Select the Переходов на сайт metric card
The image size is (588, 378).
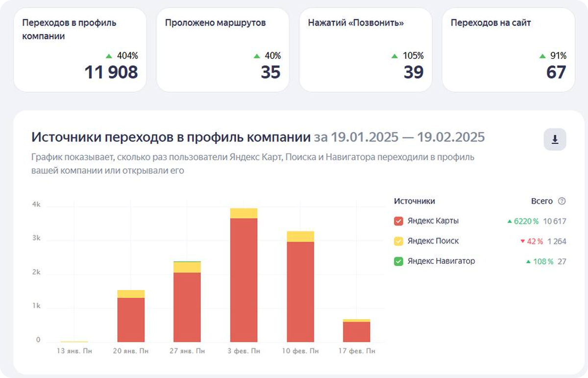508,49
